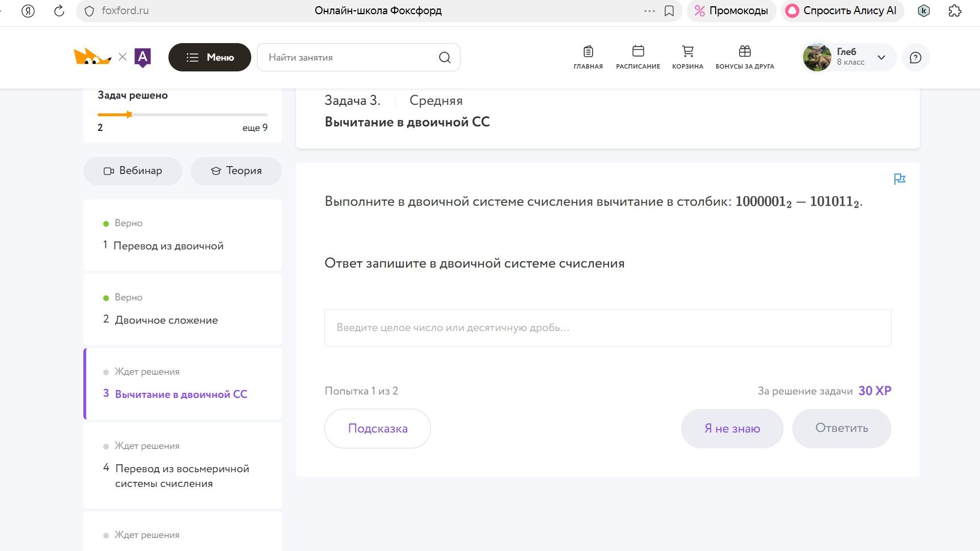Click the Попытка 1 из 2 text
Image resolution: width=980 pixels, height=551 pixels.
point(361,391)
